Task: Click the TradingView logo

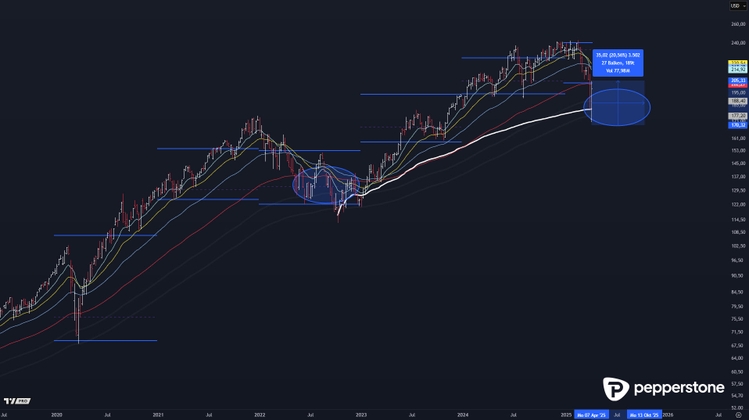Action: [x=17, y=401]
